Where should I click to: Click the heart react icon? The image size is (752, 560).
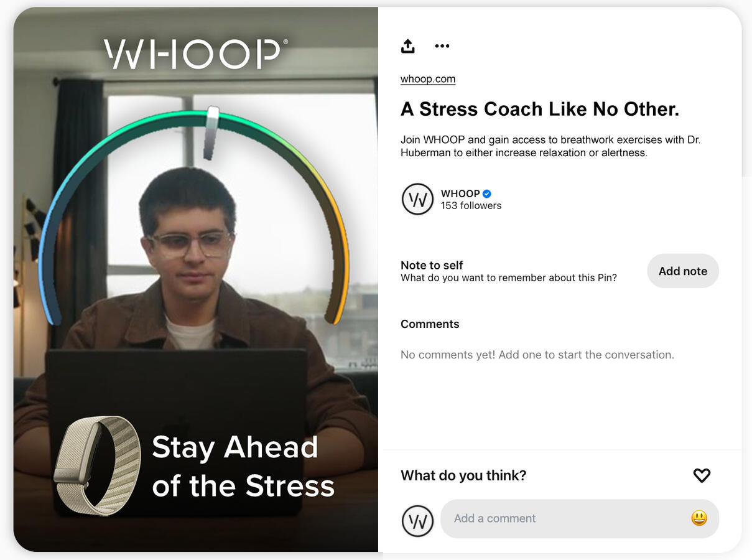coord(702,475)
